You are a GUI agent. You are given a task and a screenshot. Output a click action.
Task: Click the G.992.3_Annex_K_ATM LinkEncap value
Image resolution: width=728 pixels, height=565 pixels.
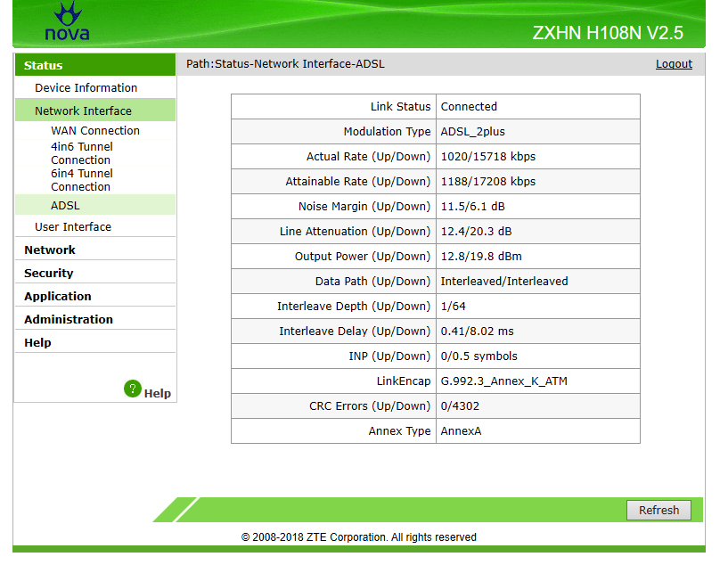[x=503, y=381]
